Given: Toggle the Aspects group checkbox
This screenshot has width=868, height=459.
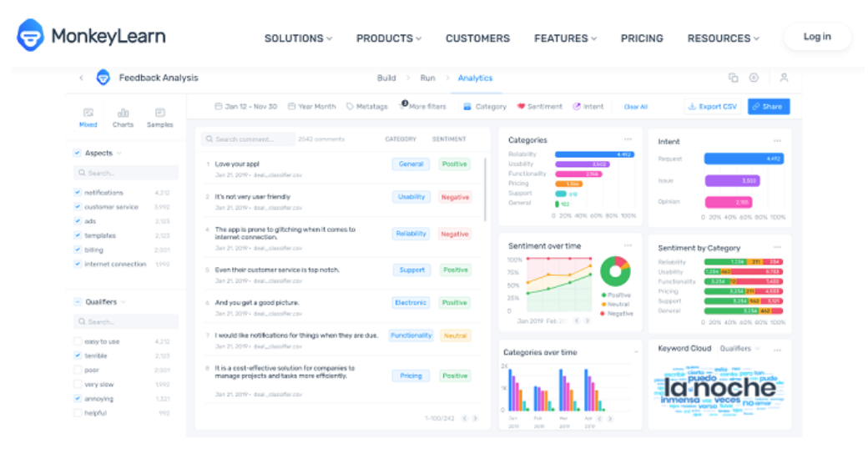Looking at the screenshot, I should 77,153.
